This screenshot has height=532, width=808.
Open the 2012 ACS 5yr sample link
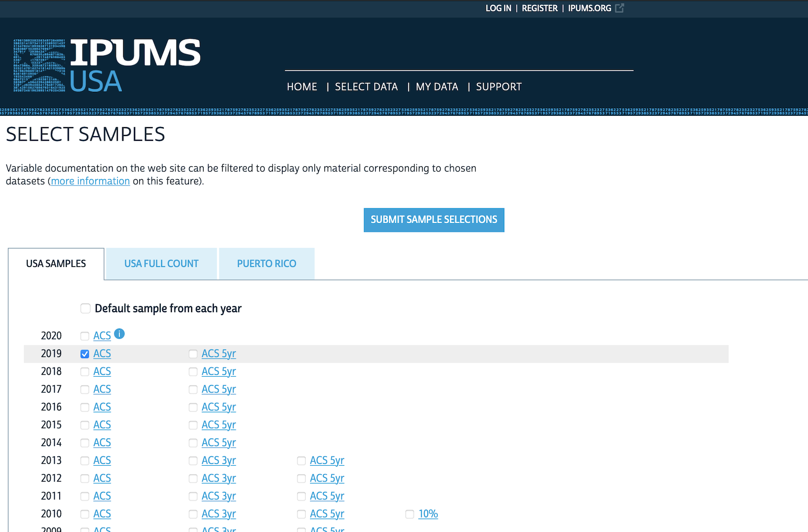pos(327,478)
